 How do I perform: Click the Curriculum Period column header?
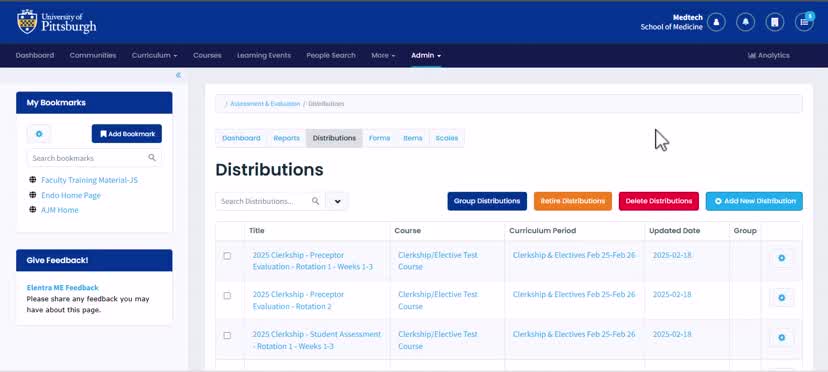point(542,230)
